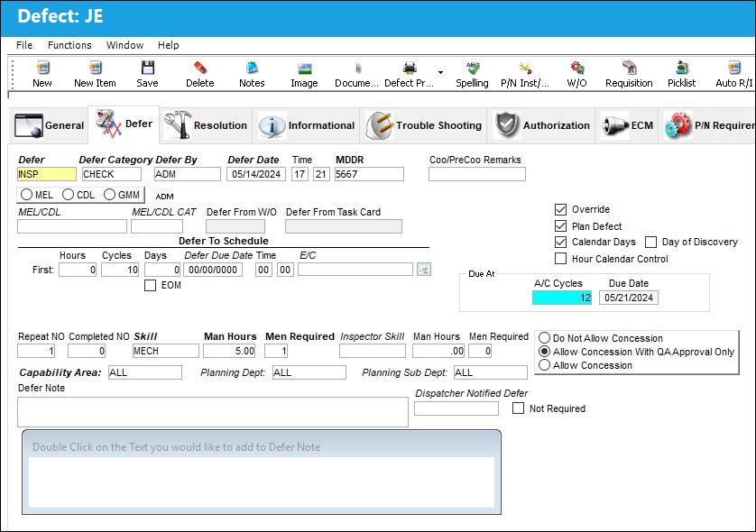Switch to the Resolution tab
This screenshot has width=756, height=532.
206,125
